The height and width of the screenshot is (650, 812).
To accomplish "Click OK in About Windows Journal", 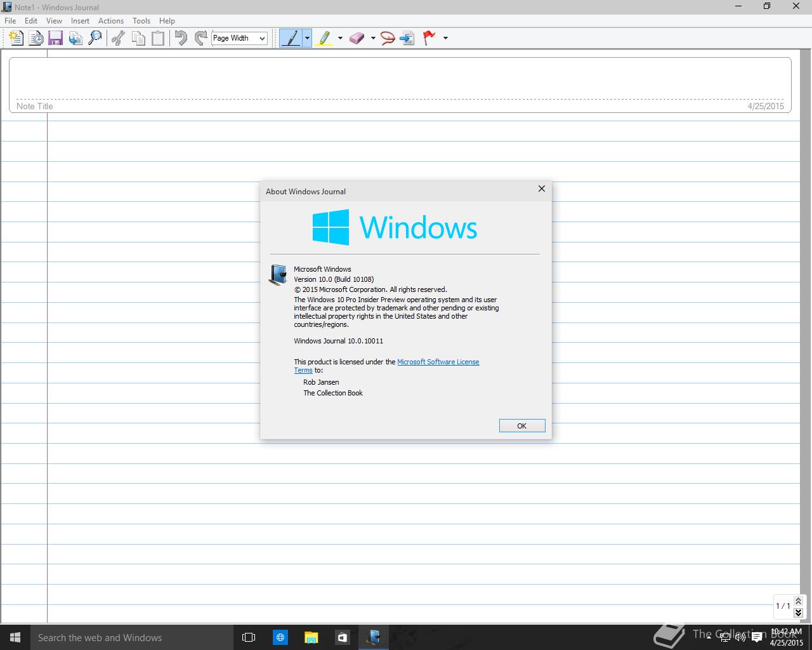I will coord(522,426).
